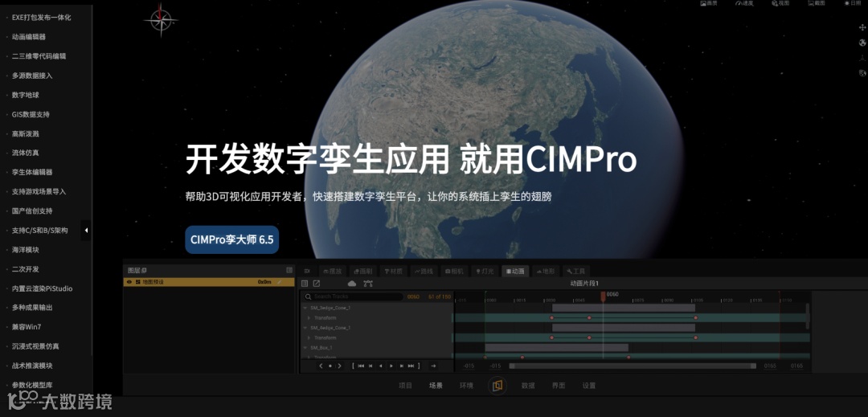868x417 pixels.
Task: Collapse the left sidebar with the arrow handle
Action: tap(86, 230)
